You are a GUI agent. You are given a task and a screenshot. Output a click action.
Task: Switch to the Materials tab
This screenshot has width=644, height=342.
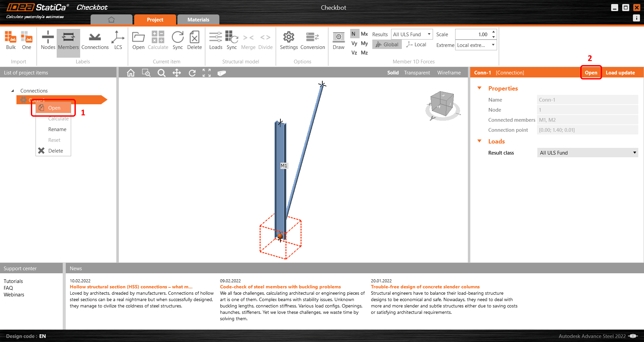coord(198,19)
